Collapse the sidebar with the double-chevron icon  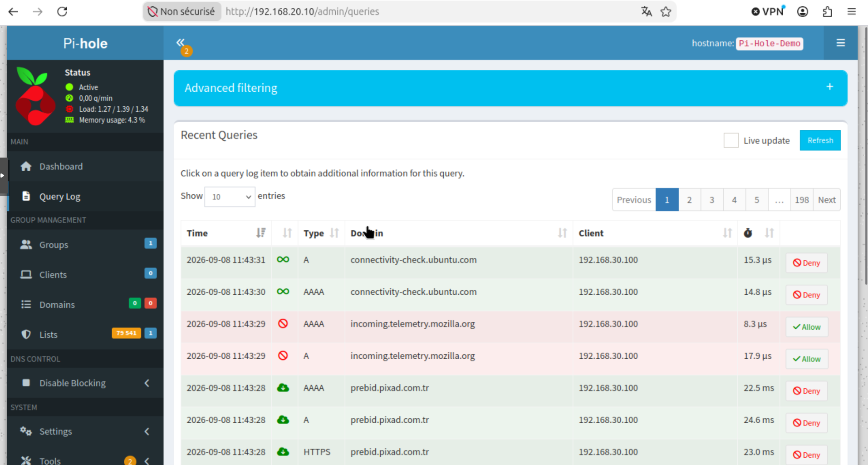(x=181, y=43)
